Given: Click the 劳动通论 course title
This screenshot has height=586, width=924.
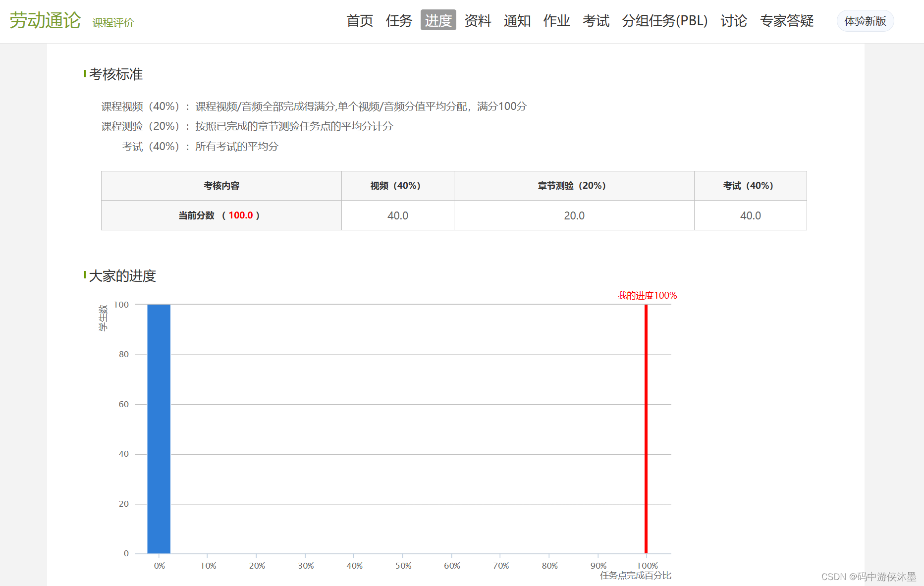Looking at the screenshot, I should [45, 20].
